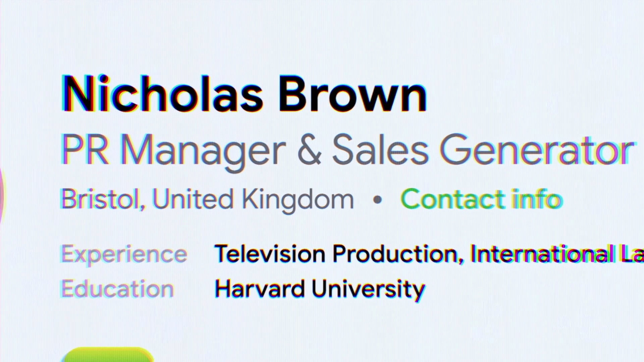The width and height of the screenshot is (644, 362).
Task: Open the Contact info link
Action: click(x=481, y=199)
